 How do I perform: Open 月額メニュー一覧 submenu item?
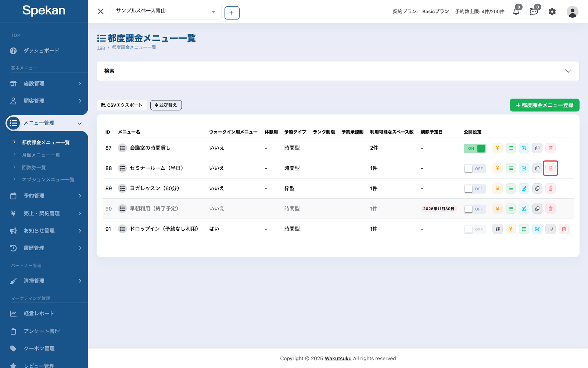[41, 155]
